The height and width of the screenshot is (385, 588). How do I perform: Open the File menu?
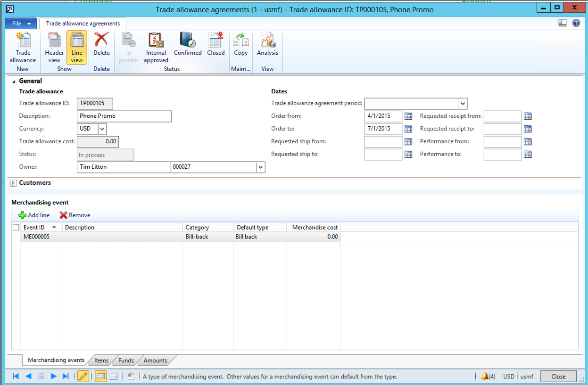pyautogui.click(x=20, y=23)
